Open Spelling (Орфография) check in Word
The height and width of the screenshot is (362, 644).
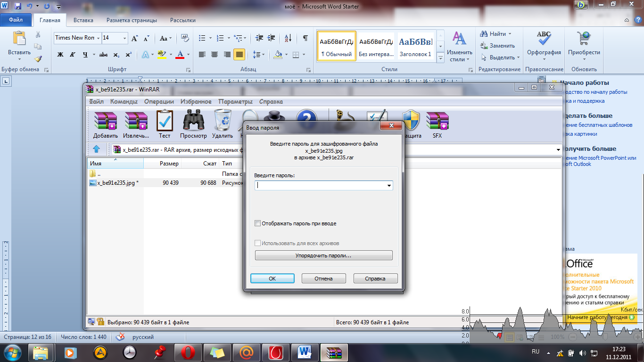[x=544, y=43]
